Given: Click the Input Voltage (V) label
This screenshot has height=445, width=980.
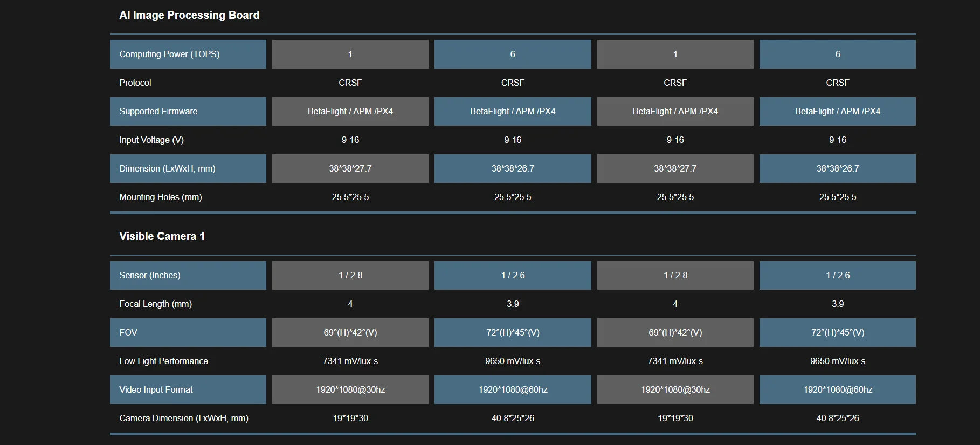Looking at the screenshot, I should (x=151, y=140).
